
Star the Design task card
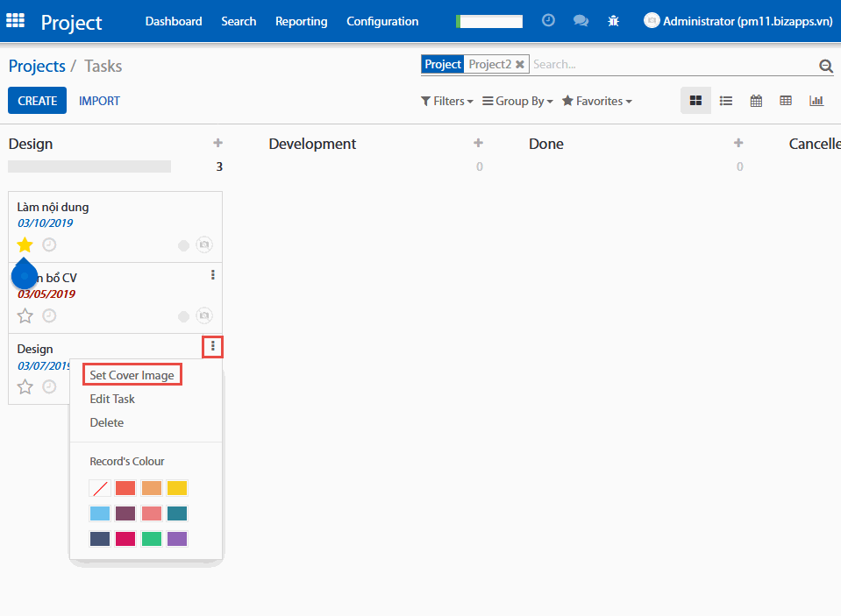click(25, 386)
